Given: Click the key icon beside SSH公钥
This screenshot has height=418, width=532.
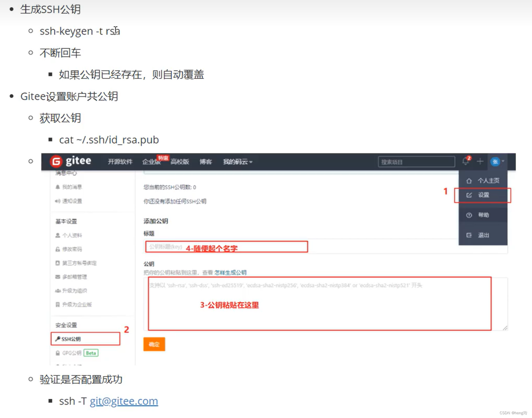Looking at the screenshot, I should click(58, 339).
